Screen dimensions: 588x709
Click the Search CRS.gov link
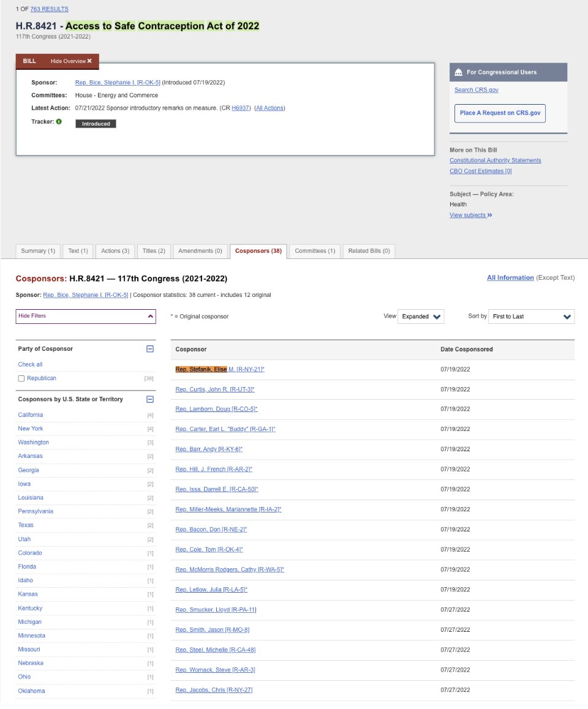pyautogui.click(x=477, y=90)
